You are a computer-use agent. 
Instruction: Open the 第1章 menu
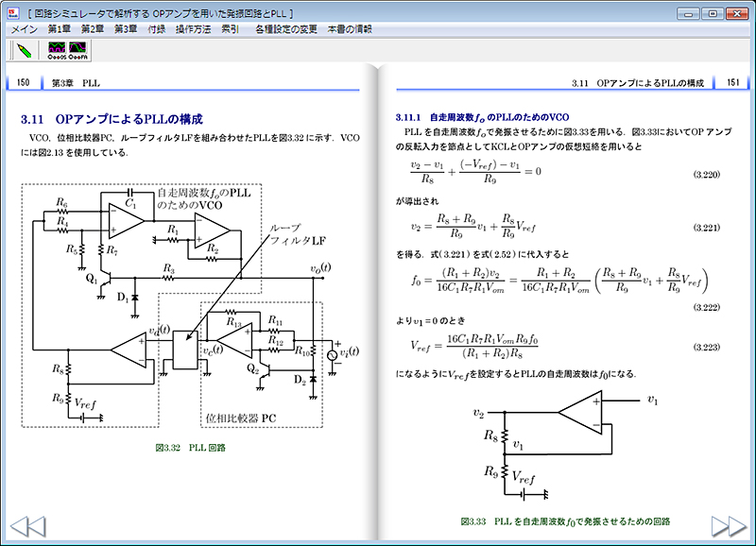point(59,29)
